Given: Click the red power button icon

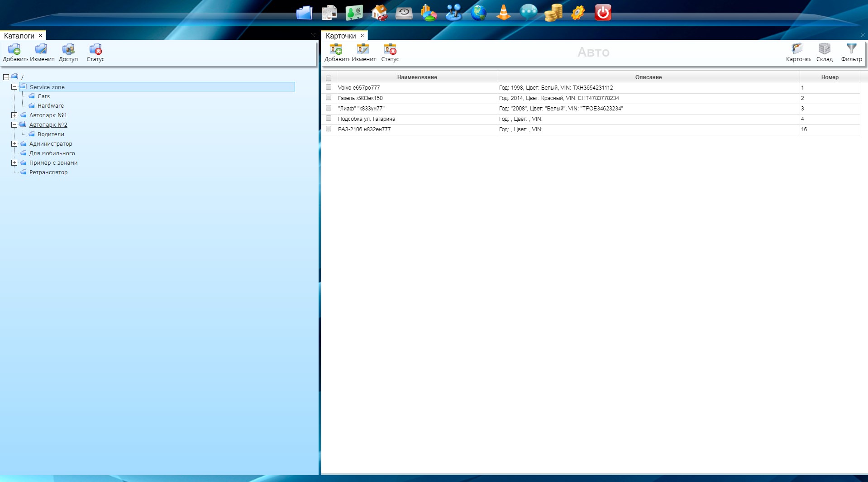Looking at the screenshot, I should pyautogui.click(x=603, y=13).
